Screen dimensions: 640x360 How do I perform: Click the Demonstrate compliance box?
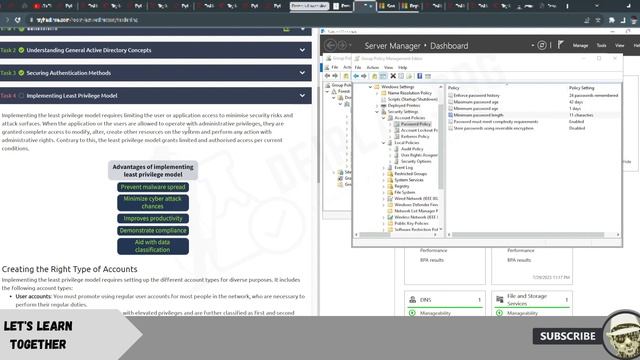(x=153, y=230)
